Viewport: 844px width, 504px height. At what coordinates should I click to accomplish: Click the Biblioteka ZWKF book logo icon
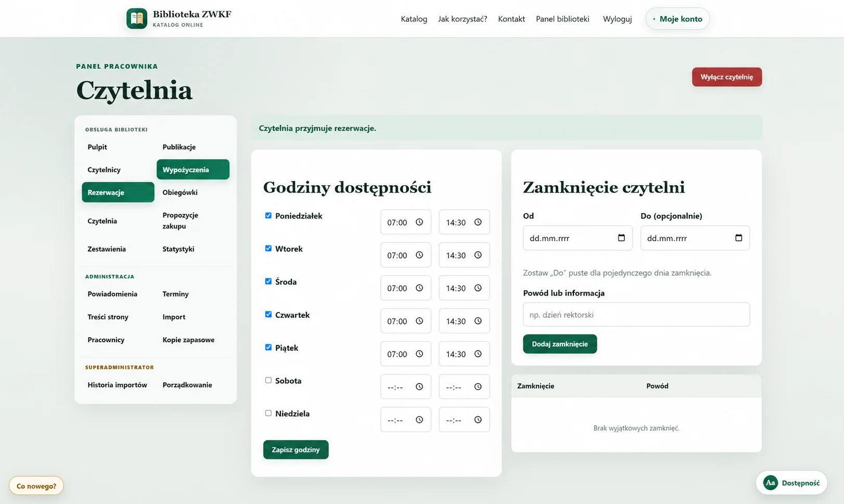pyautogui.click(x=136, y=19)
